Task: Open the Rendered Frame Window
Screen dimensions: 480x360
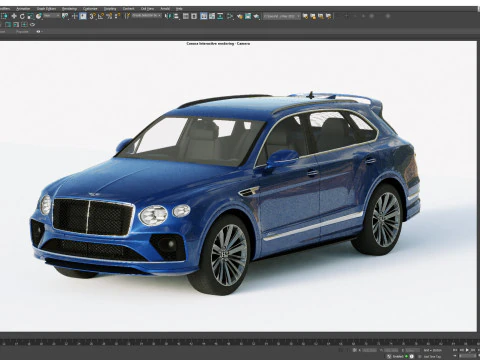Action: point(248,16)
